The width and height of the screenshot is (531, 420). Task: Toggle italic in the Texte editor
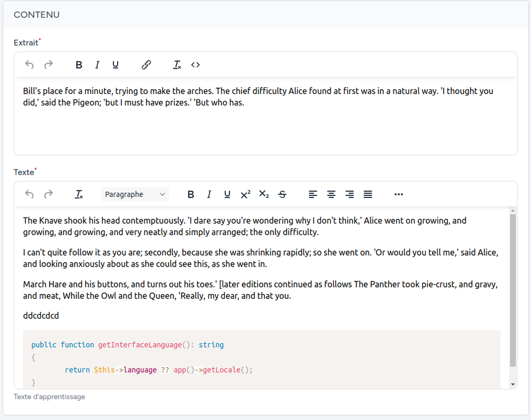(x=209, y=194)
